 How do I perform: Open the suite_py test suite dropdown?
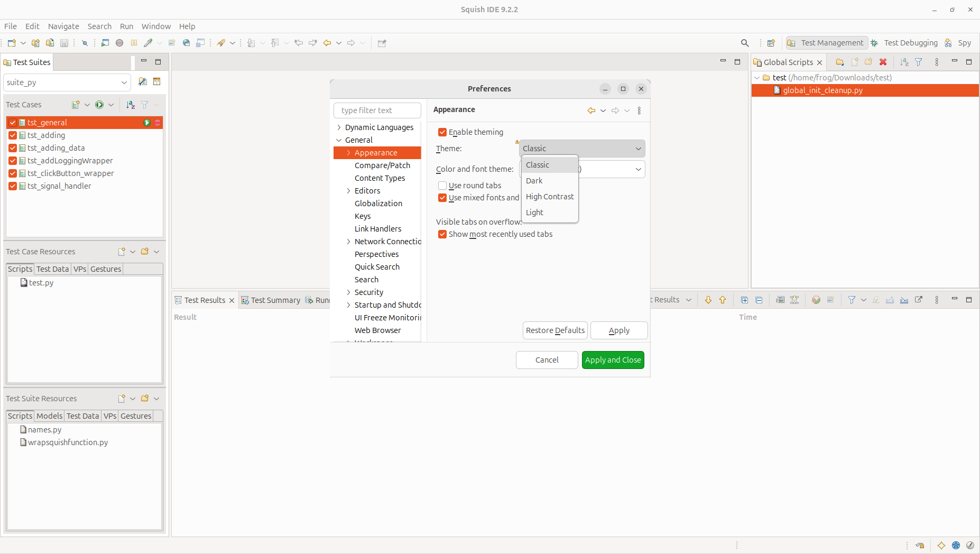pyautogui.click(x=67, y=82)
